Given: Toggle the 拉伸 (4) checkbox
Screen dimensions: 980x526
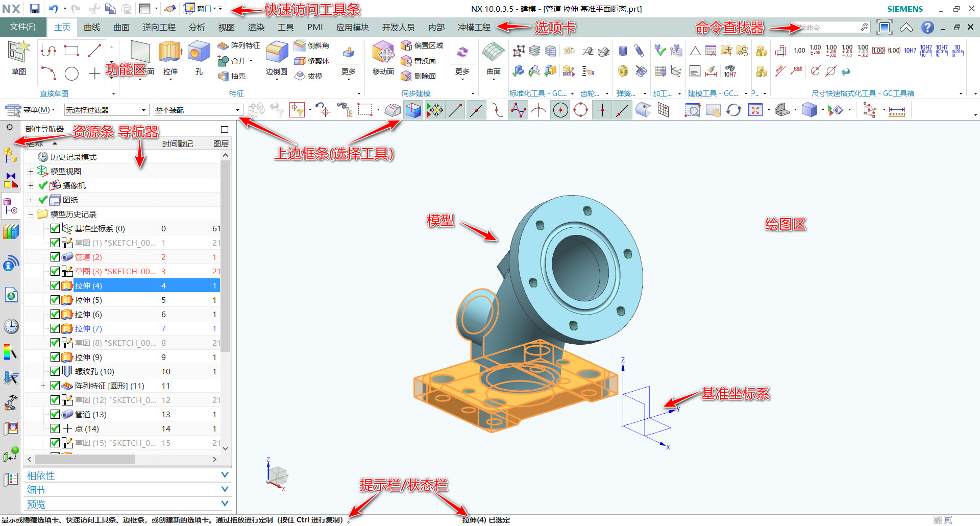Looking at the screenshot, I should point(55,285).
